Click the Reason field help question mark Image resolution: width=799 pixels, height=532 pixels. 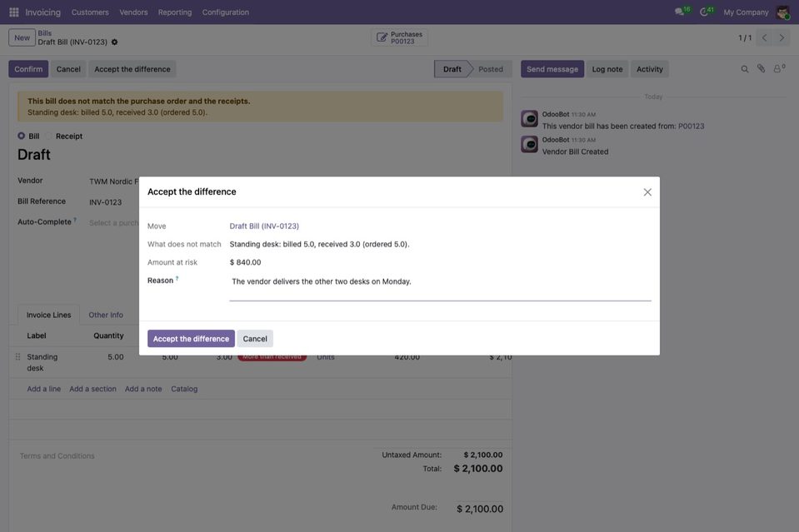point(177,278)
